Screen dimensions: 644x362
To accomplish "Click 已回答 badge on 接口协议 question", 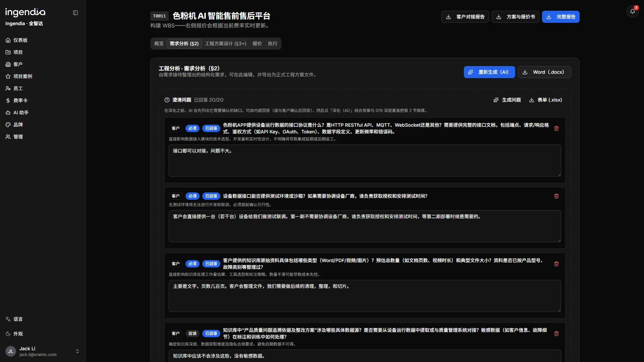I will tap(211, 128).
